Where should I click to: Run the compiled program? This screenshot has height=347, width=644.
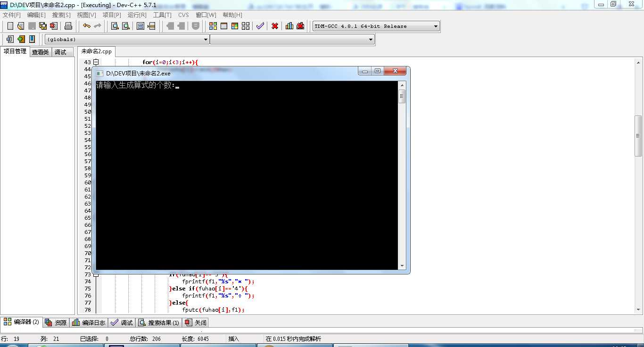click(x=224, y=26)
